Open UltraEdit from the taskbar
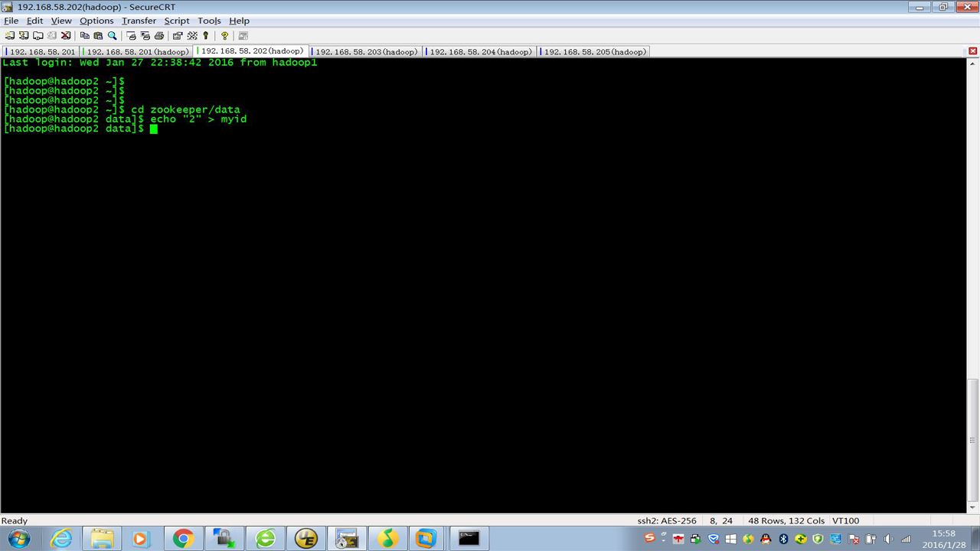The height and width of the screenshot is (551, 980). [306, 539]
